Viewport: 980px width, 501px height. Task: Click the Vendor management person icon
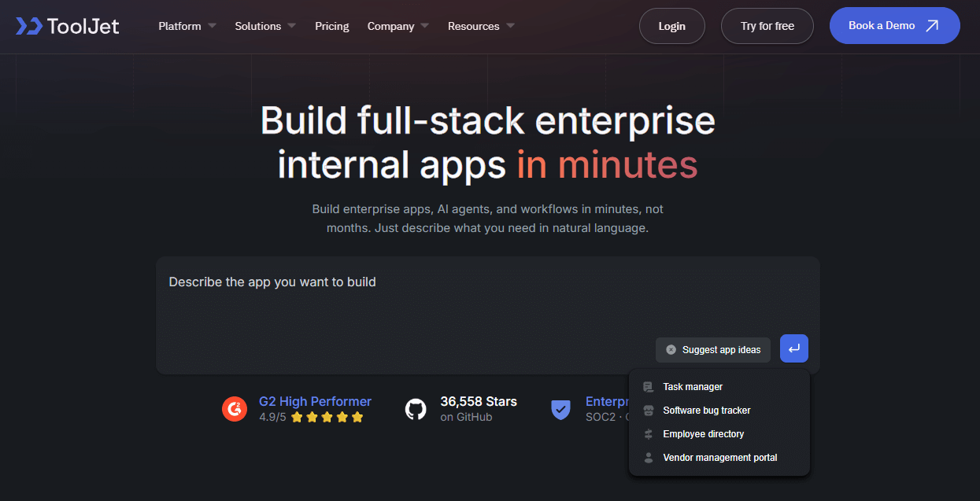coord(649,458)
